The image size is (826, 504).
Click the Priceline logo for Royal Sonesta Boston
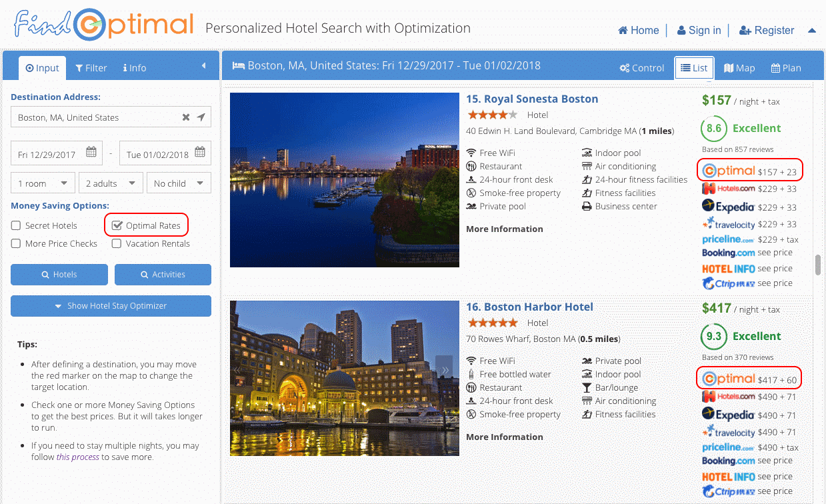729,239
